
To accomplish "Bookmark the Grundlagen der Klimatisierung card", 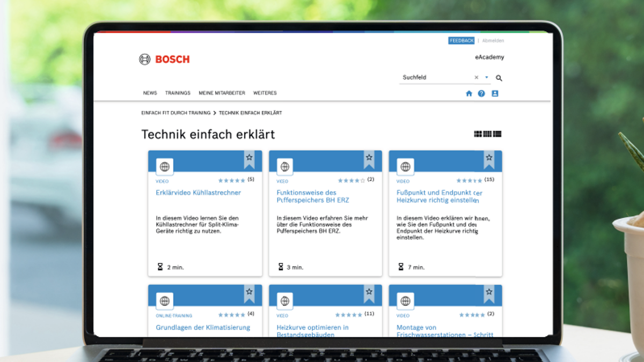I will tap(249, 293).
